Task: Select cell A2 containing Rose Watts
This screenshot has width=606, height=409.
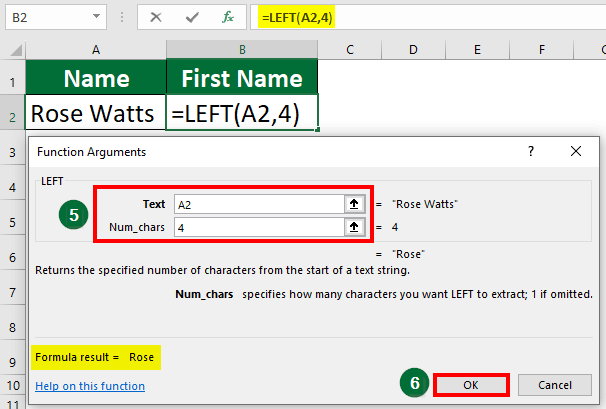Action: click(96, 112)
